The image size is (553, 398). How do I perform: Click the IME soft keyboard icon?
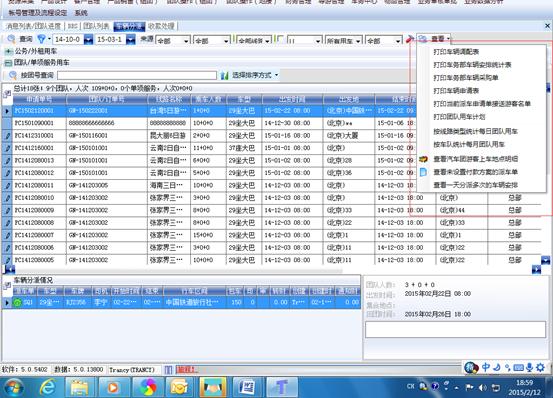(x=518, y=367)
